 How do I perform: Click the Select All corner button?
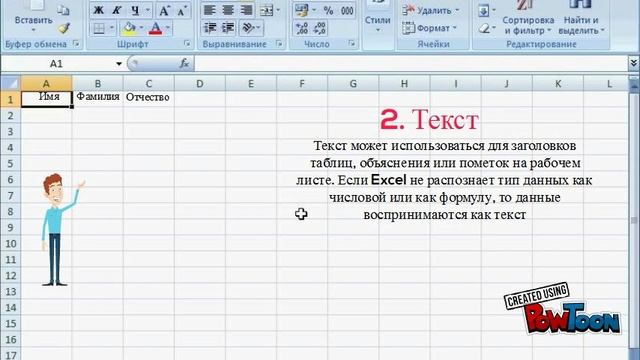(10, 83)
